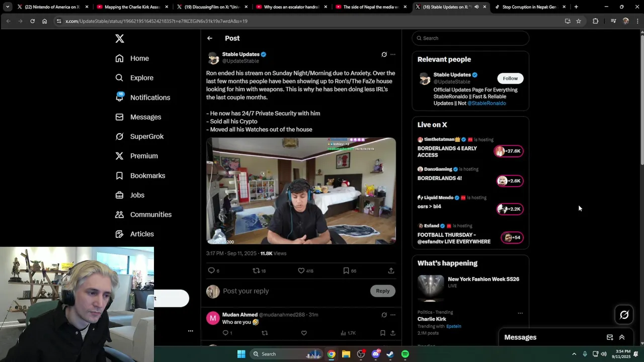Viewport: 644px width, 362px height.
Task: Open Bookmarks in the sidebar
Action: point(140,175)
